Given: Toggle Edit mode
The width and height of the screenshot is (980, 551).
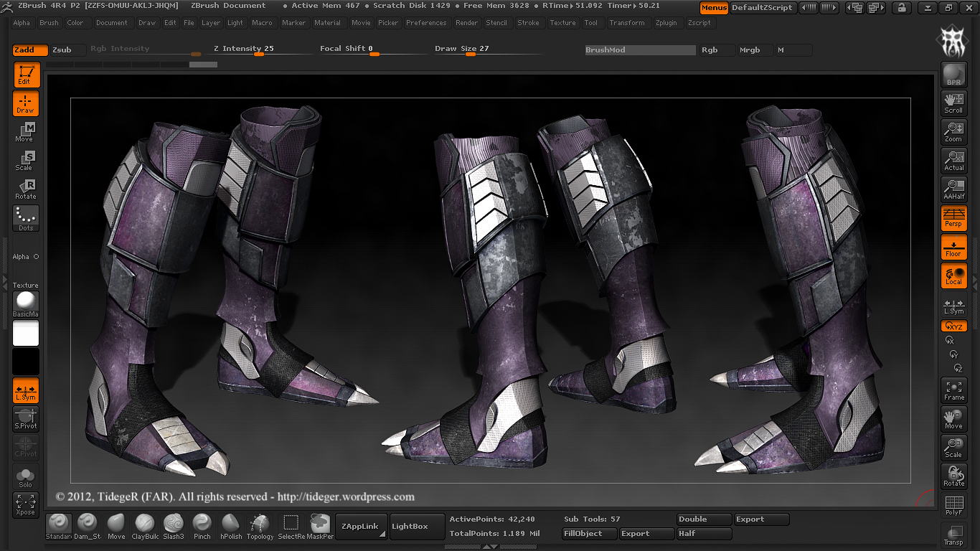Looking at the screenshot, I should (26, 75).
